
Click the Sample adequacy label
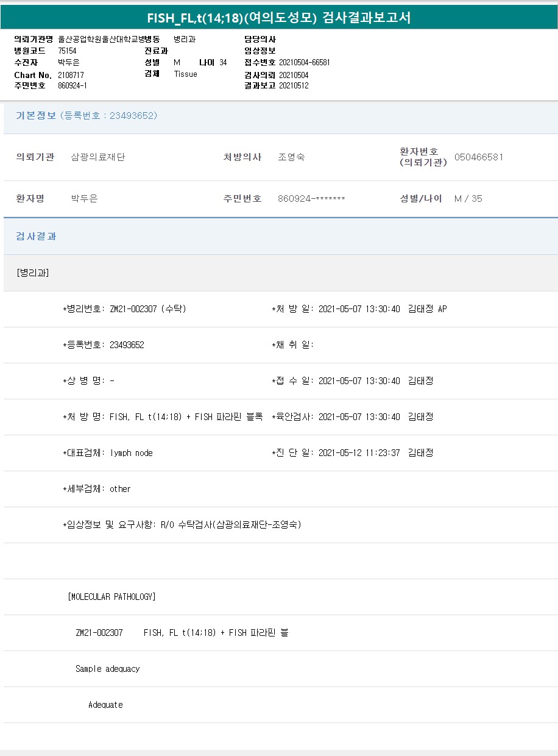click(x=108, y=669)
